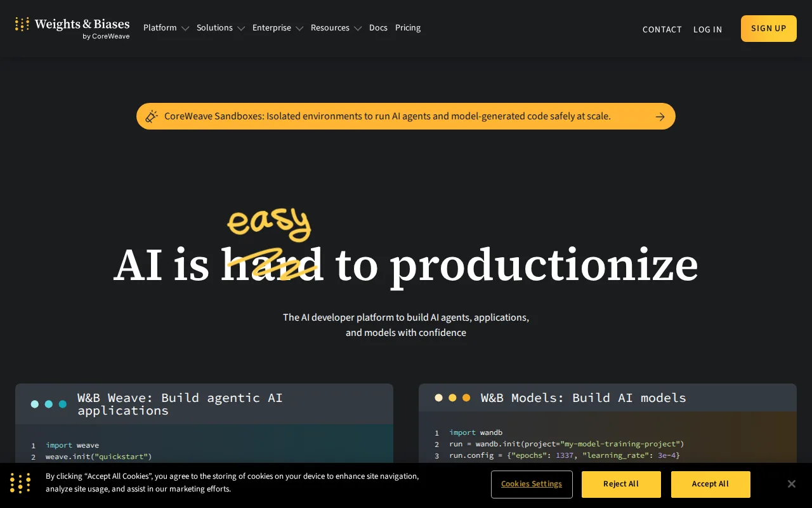Open Cookies Settings
This screenshot has width=812, height=508.
point(532,485)
